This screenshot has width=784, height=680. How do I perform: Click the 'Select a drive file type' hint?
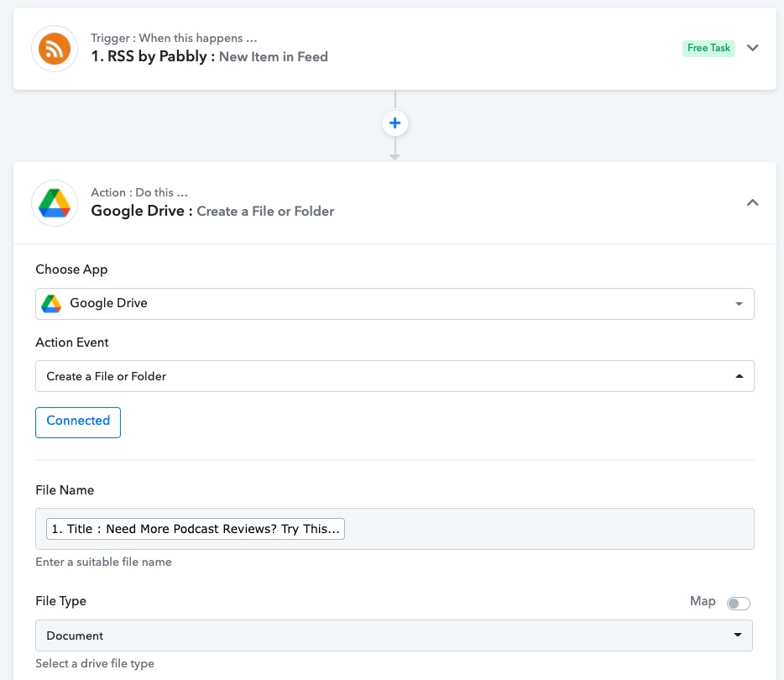95,663
